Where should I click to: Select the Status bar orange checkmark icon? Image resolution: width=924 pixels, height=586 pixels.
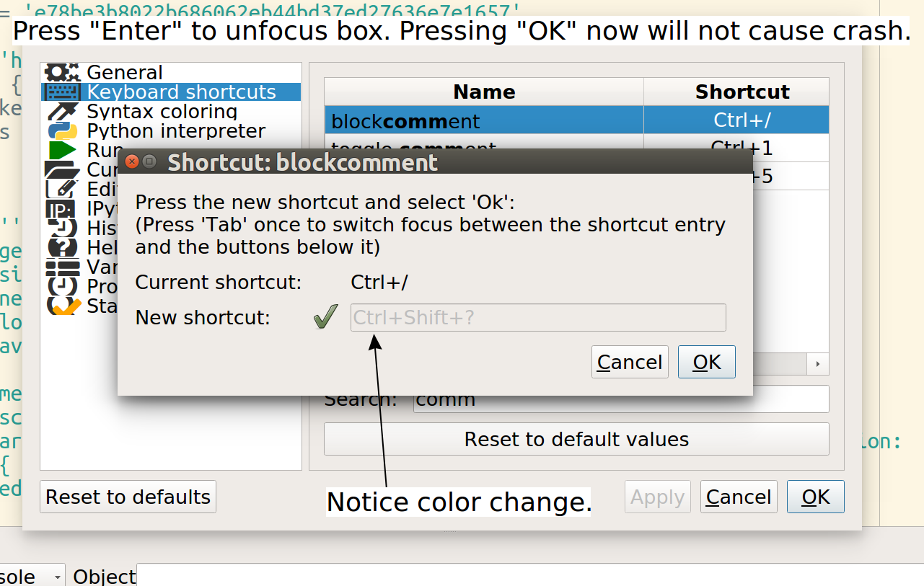[63, 306]
